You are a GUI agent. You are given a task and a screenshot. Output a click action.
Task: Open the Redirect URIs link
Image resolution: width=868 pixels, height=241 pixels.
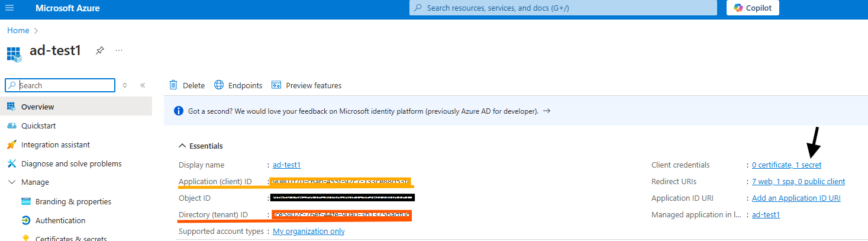(x=798, y=182)
